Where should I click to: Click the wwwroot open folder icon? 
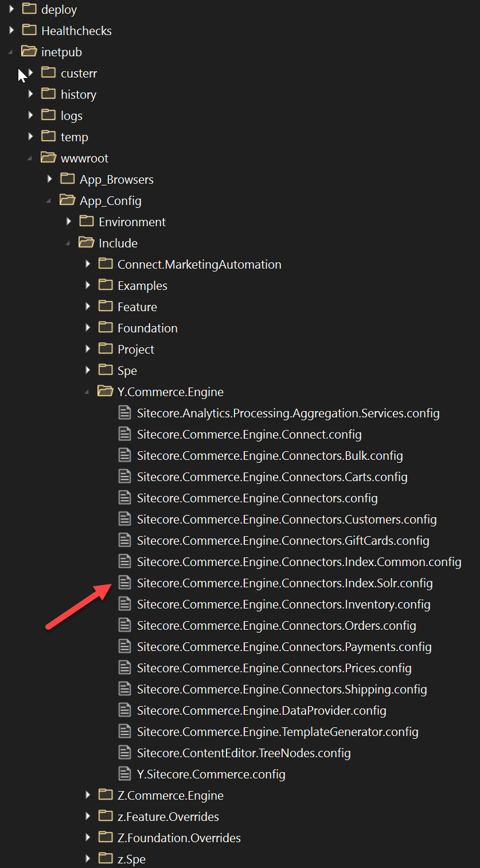coord(48,158)
